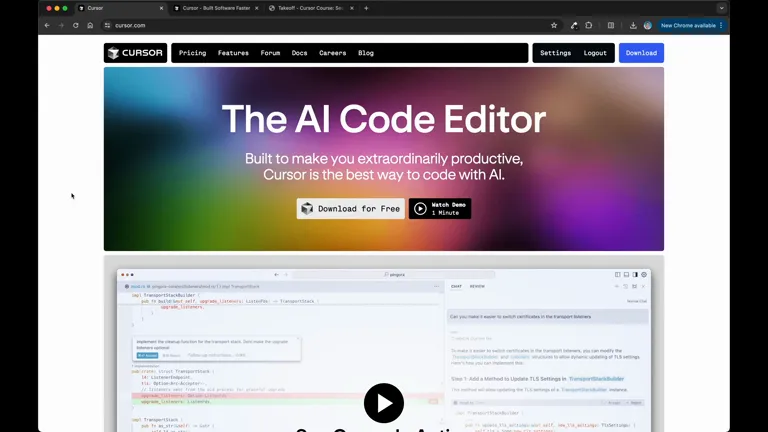The height and width of the screenshot is (432, 768).
Task: Switch to the first Cursor tab
Action: 121,8
